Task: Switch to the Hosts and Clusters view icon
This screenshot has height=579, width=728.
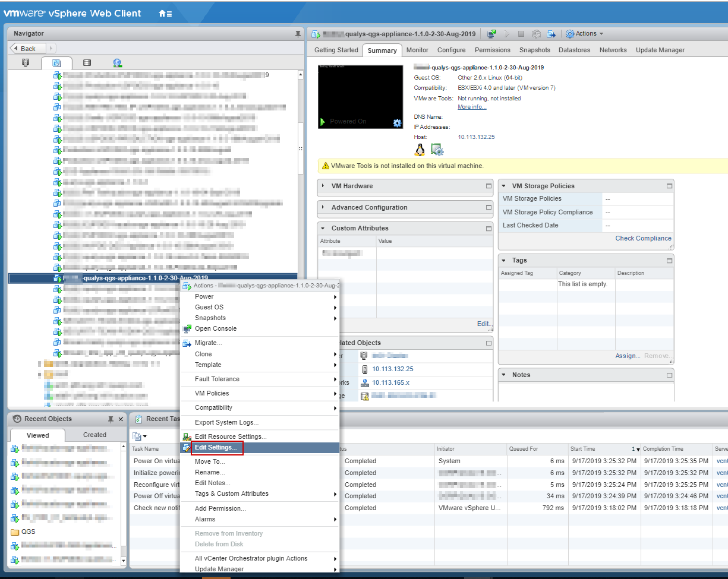Action: point(24,62)
